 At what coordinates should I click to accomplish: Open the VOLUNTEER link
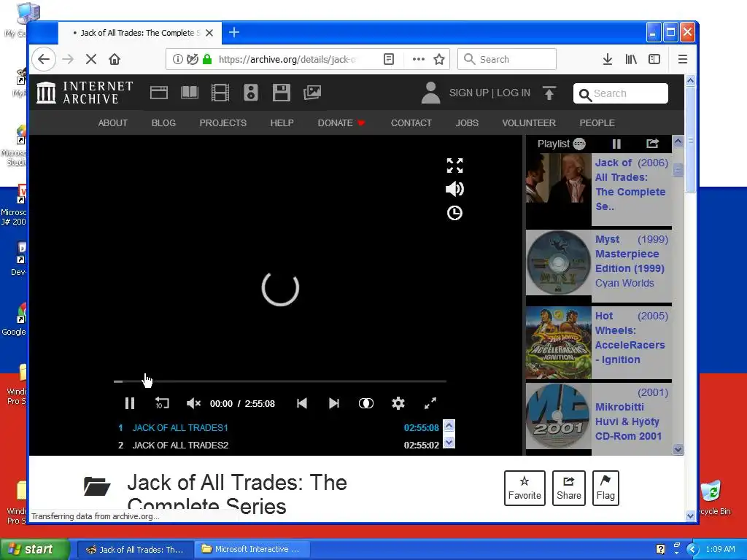(x=529, y=122)
